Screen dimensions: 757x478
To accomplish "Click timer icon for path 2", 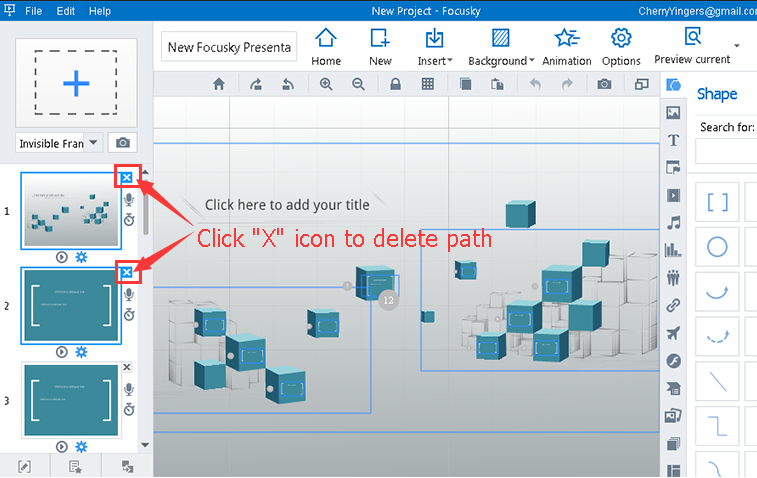I will point(129,315).
